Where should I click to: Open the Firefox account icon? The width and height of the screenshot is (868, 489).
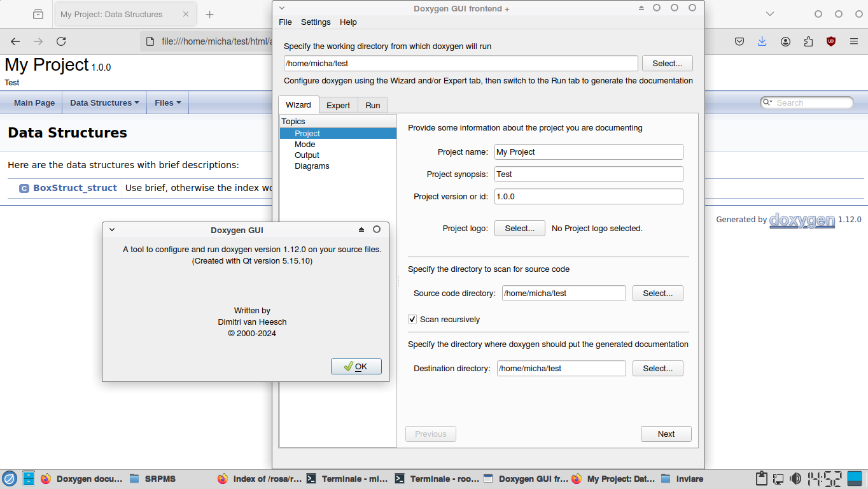(786, 41)
